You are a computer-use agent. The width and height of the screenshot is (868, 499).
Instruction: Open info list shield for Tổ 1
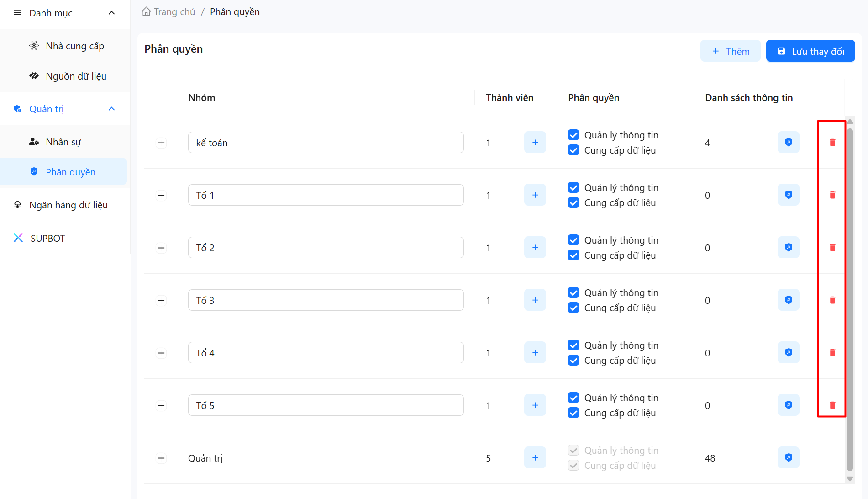pyautogui.click(x=788, y=195)
